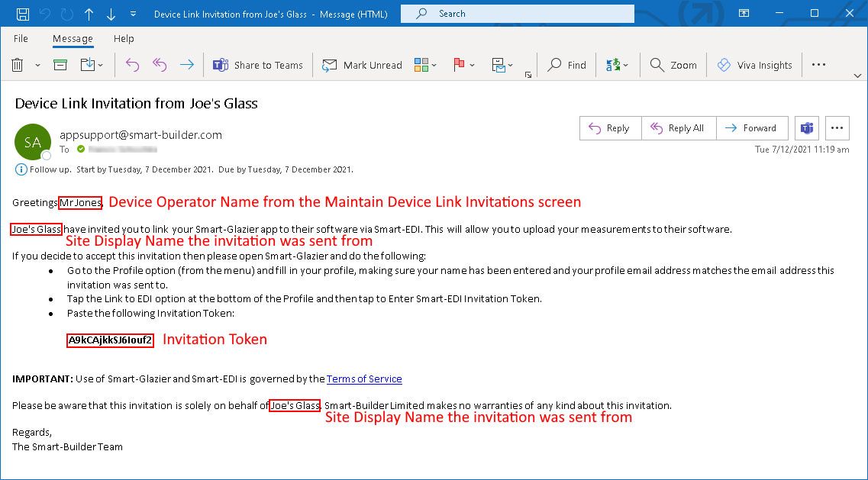Click the Forward button in header
Viewport: 868px width, 480px height.
pos(752,128)
